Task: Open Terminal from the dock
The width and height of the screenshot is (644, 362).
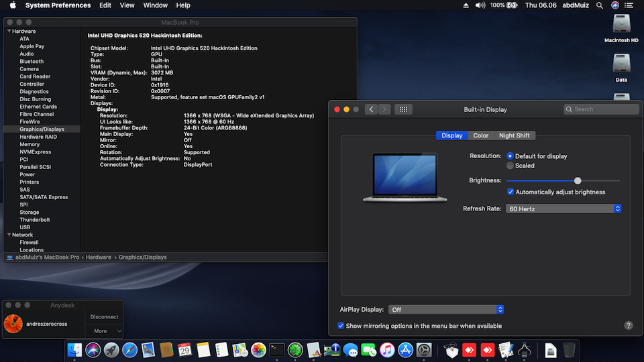Action: [277, 349]
